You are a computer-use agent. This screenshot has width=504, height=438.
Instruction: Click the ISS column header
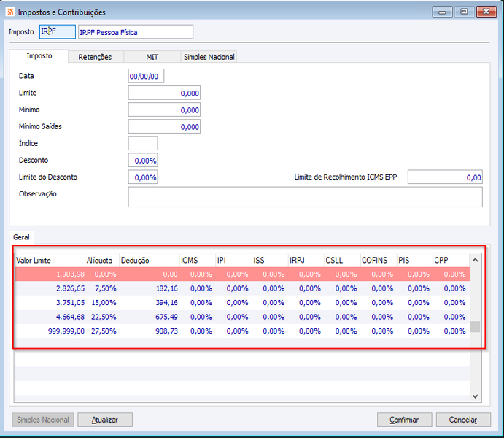click(x=270, y=260)
